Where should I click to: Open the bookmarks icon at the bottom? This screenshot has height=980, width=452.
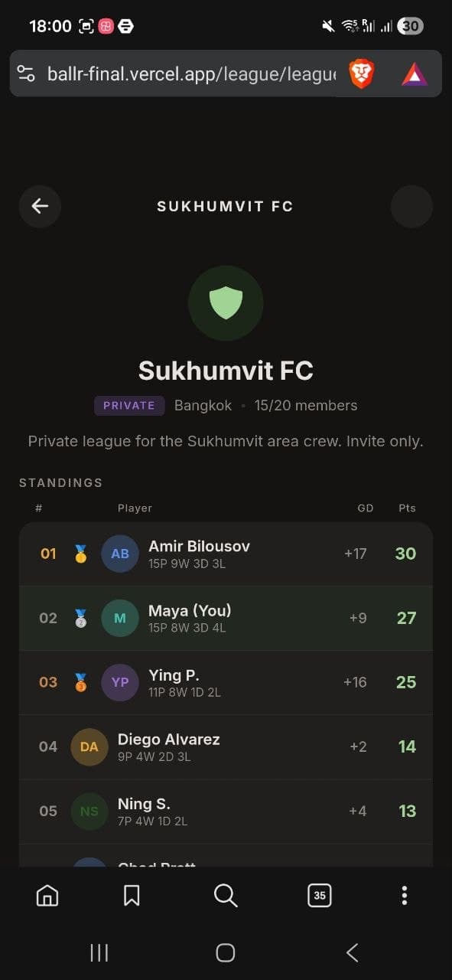[132, 895]
